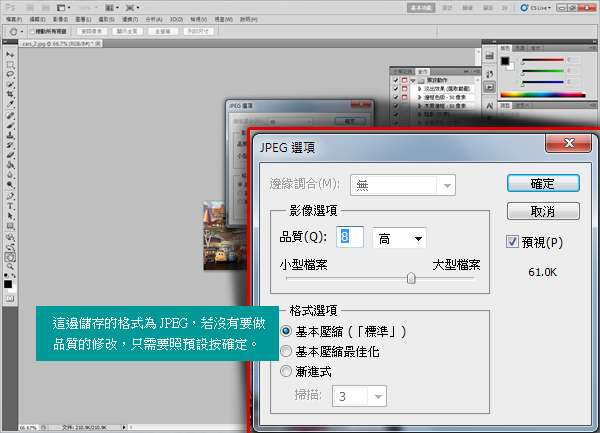
Task: Open the 視窗(W) menu
Action: [x=223, y=19]
